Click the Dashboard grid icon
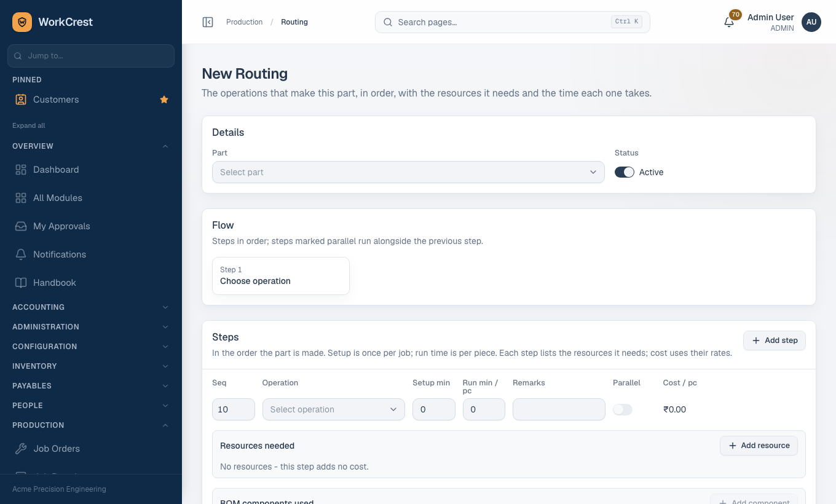 click(x=21, y=170)
